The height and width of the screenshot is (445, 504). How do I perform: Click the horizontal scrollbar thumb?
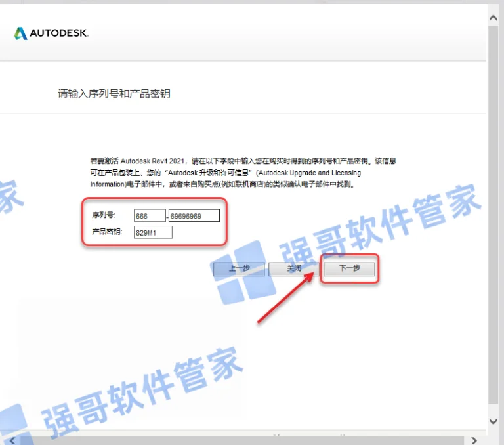click(x=241, y=440)
